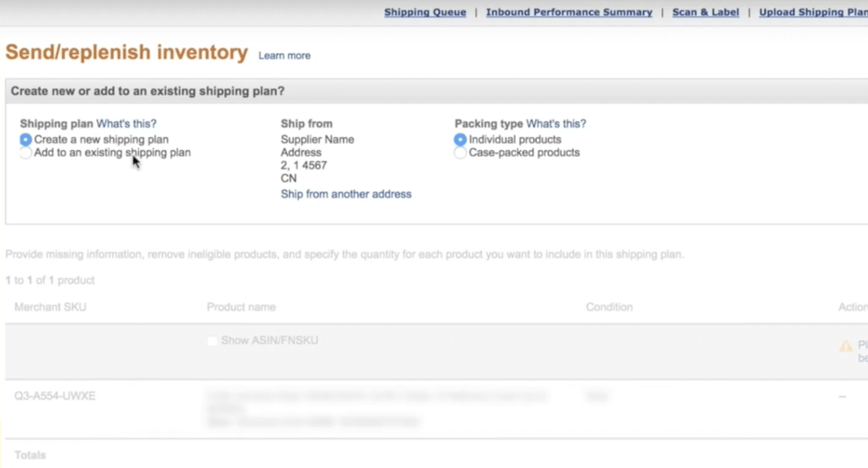The width and height of the screenshot is (868, 468).
Task: Click the Condition column header
Action: 609,307
